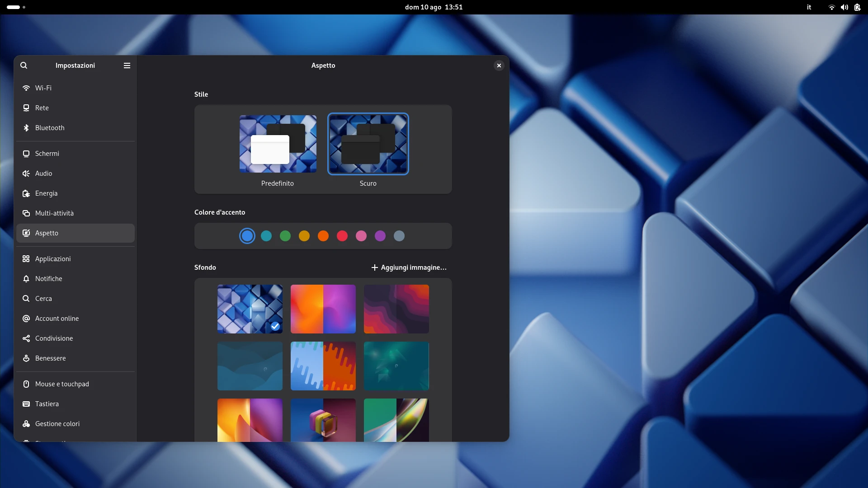Open the Wi-Fi settings panel

point(75,88)
